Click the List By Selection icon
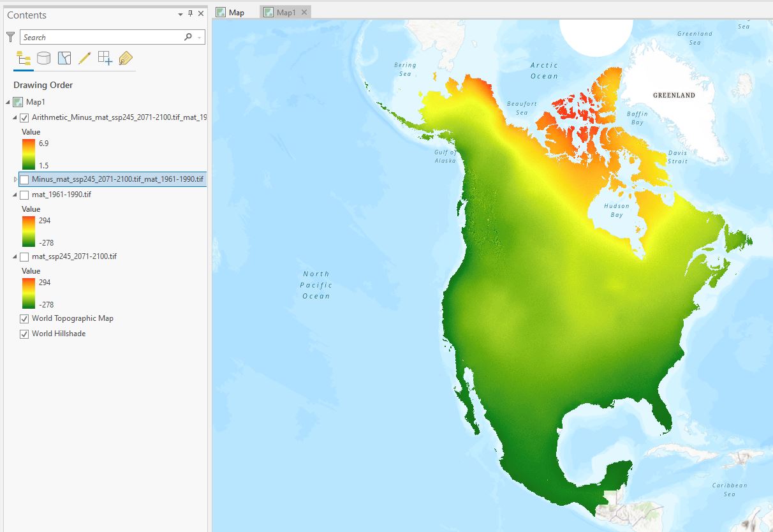773x532 pixels. pyautogui.click(x=64, y=59)
